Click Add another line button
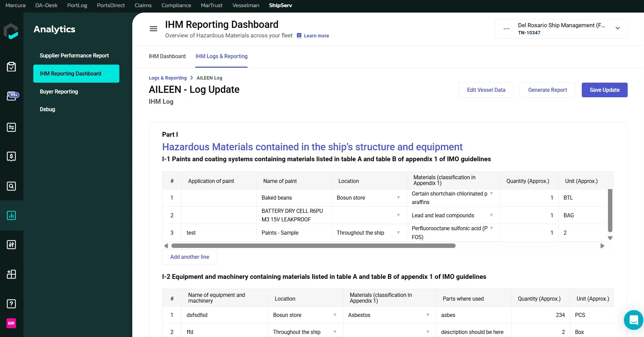Screen dimensions: 644x337 click(190, 257)
